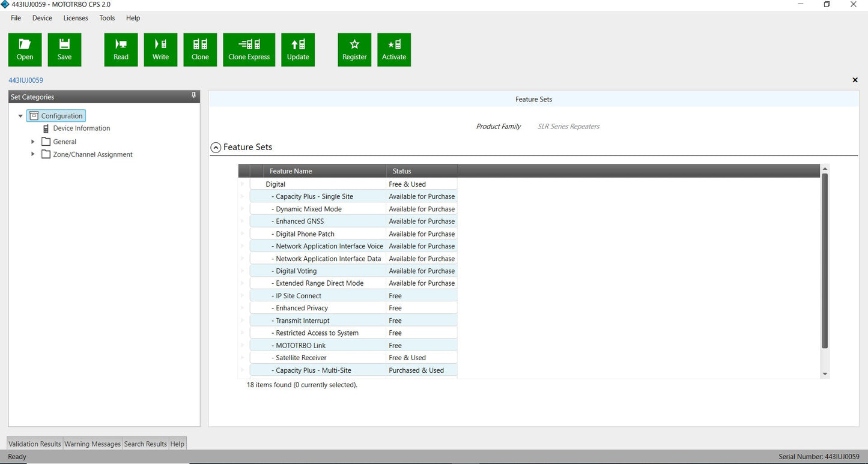868x464 pixels.
Task: Select Network Application Interface Data row
Action: tap(353, 259)
